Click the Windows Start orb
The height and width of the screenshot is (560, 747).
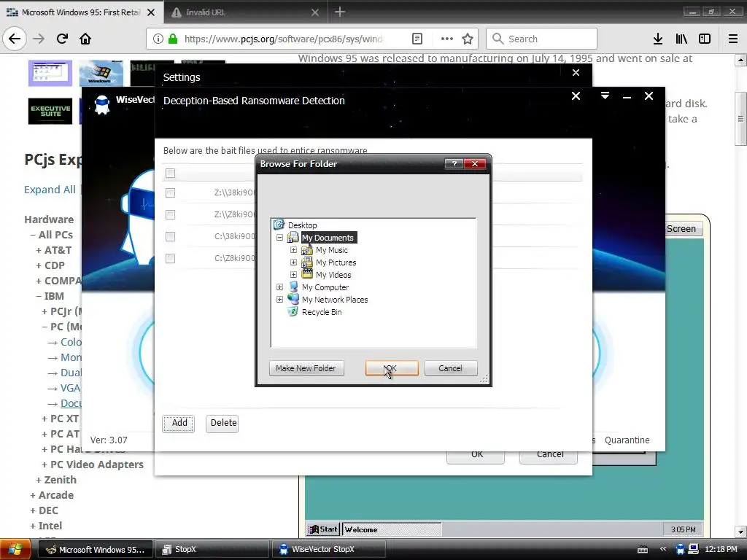tap(15, 549)
